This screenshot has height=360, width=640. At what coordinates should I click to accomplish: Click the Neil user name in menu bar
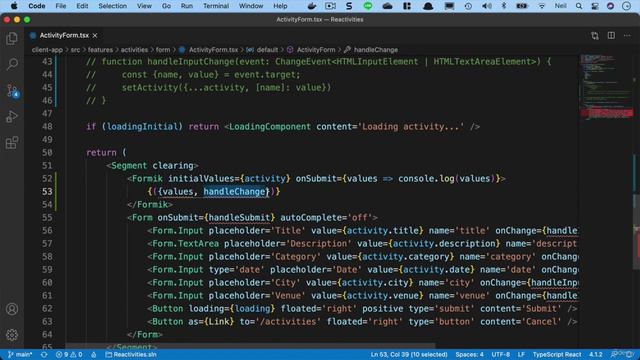coord(560,6)
